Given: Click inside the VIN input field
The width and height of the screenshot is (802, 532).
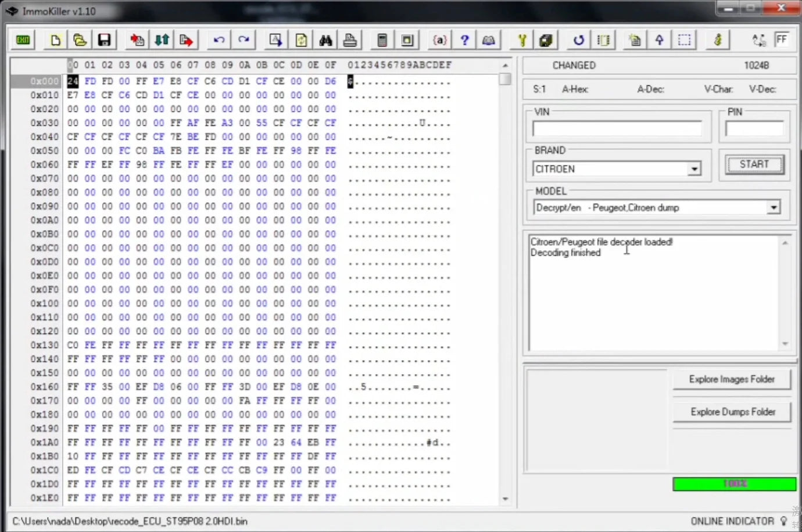Looking at the screenshot, I should pos(618,128).
